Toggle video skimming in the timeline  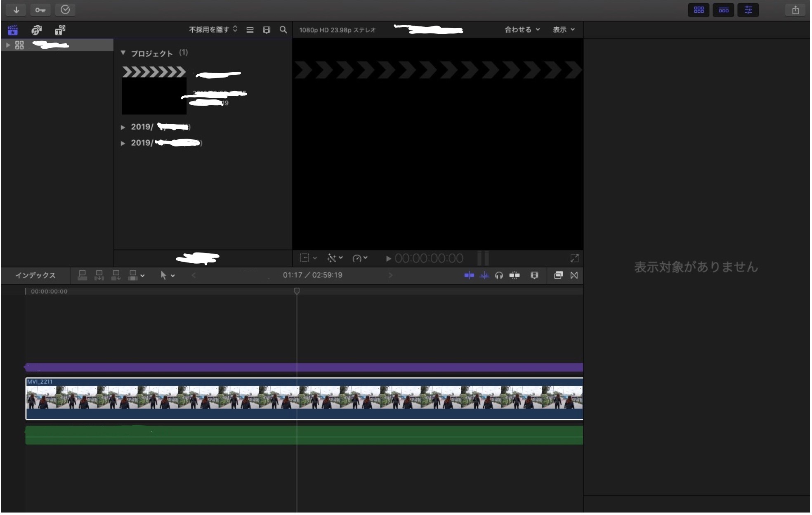pos(469,275)
